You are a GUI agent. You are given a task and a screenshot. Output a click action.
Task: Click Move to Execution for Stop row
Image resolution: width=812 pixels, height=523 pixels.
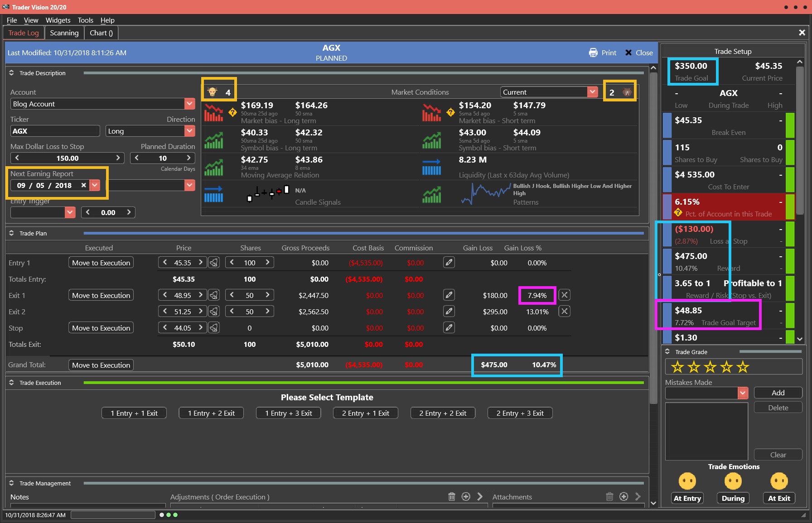coord(101,328)
